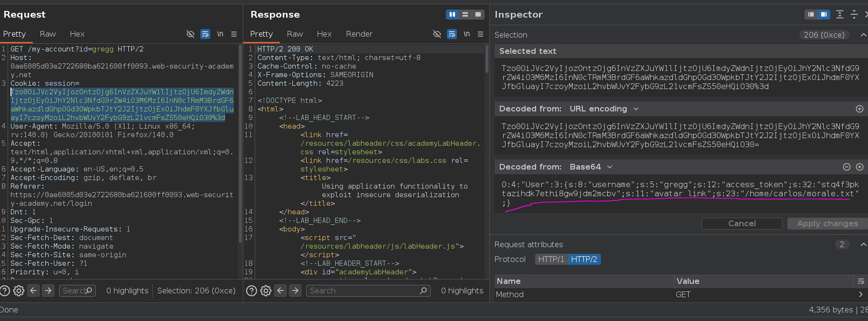Go to next match in Response search
The width and height of the screenshot is (868, 321).
tap(295, 291)
